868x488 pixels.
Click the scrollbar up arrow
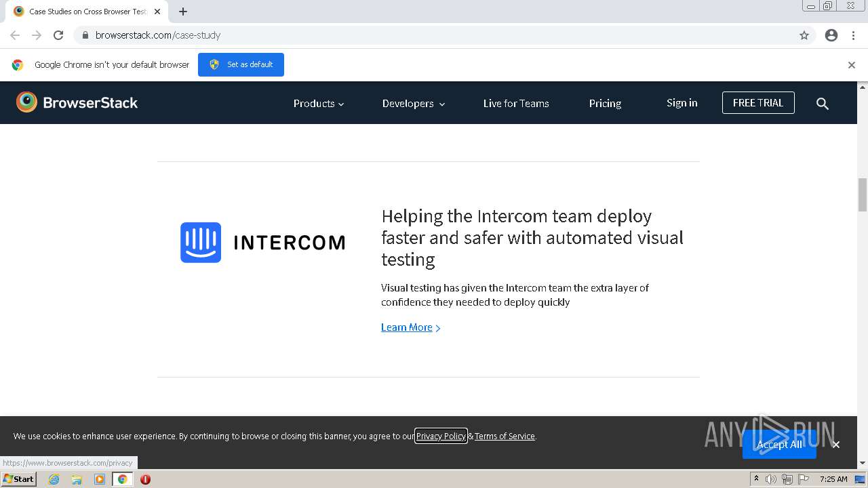pyautogui.click(x=863, y=87)
